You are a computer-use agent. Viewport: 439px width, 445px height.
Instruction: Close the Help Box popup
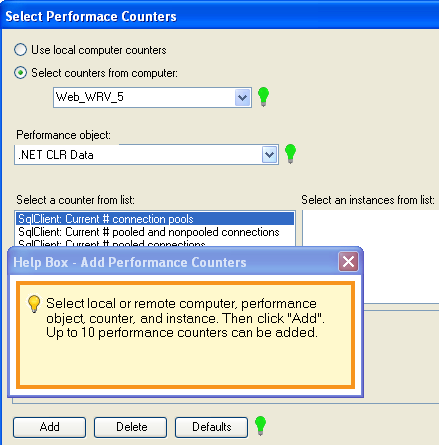[x=348, y=262]
